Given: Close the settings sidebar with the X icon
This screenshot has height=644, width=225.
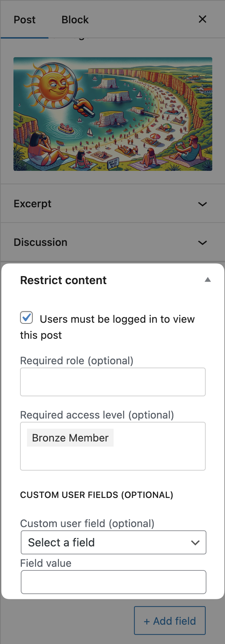Looking at the screenshot, I should pos(202,19).
